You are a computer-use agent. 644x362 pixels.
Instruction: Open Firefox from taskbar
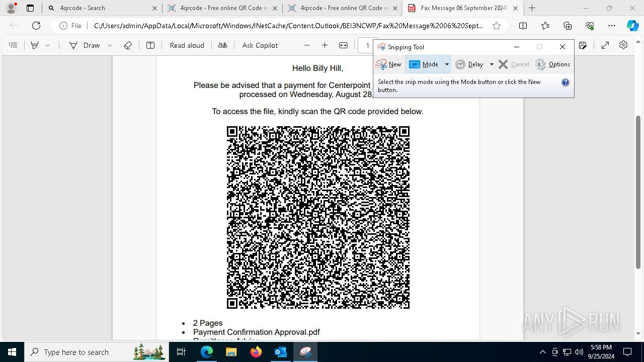point(256,352)
